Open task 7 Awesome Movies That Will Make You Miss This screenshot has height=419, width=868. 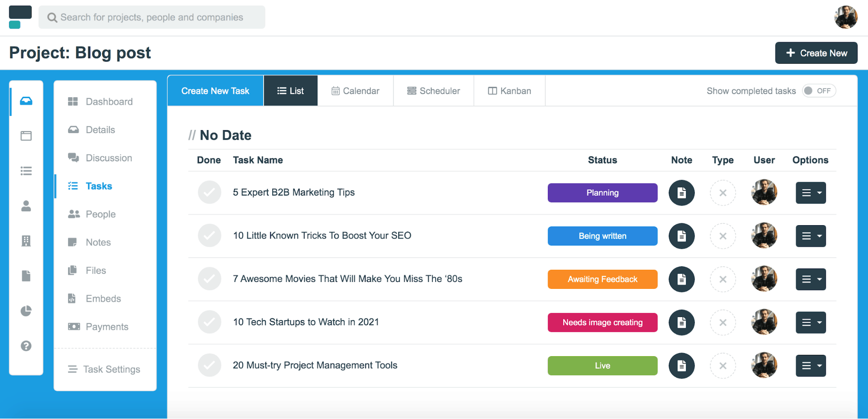click(x=347, y=278)
